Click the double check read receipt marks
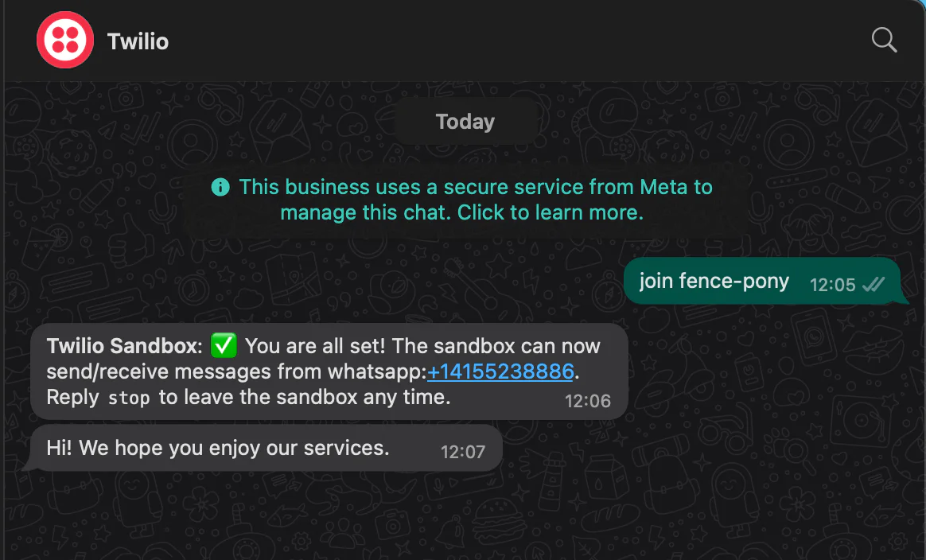This screenshot has width=926, height=560. pos(873,285)
